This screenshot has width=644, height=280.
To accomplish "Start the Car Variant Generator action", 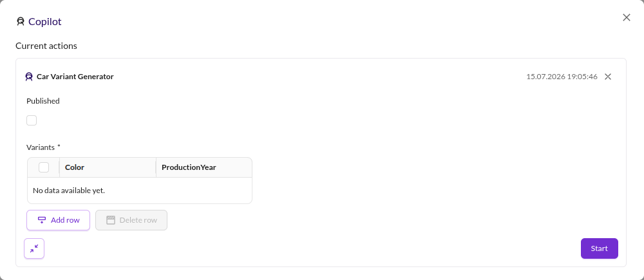I will click(x=599, y=248).
